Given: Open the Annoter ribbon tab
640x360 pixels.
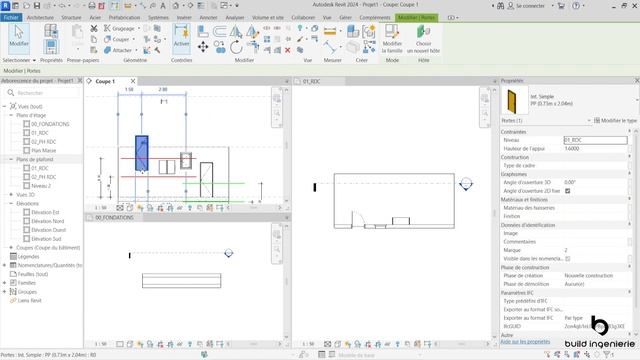Looking at the screenshot, I should pyautogui.click(x=208, y=18).
